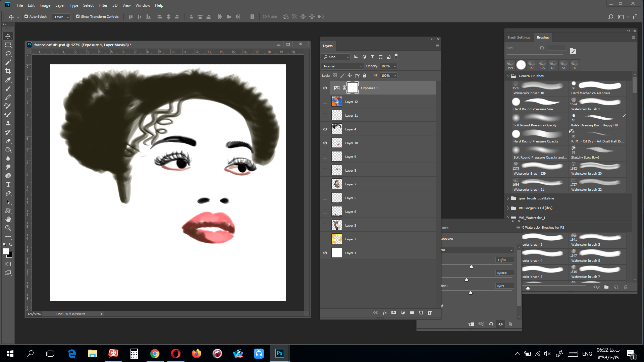The width and height of the screenshot is (644, 362).
Task: Add a layer mask in Layers panel
Action: coord(394,313)
